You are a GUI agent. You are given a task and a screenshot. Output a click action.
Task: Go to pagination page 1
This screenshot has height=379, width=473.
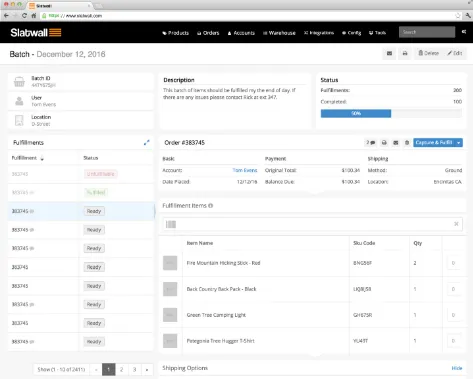click(108, 369)
